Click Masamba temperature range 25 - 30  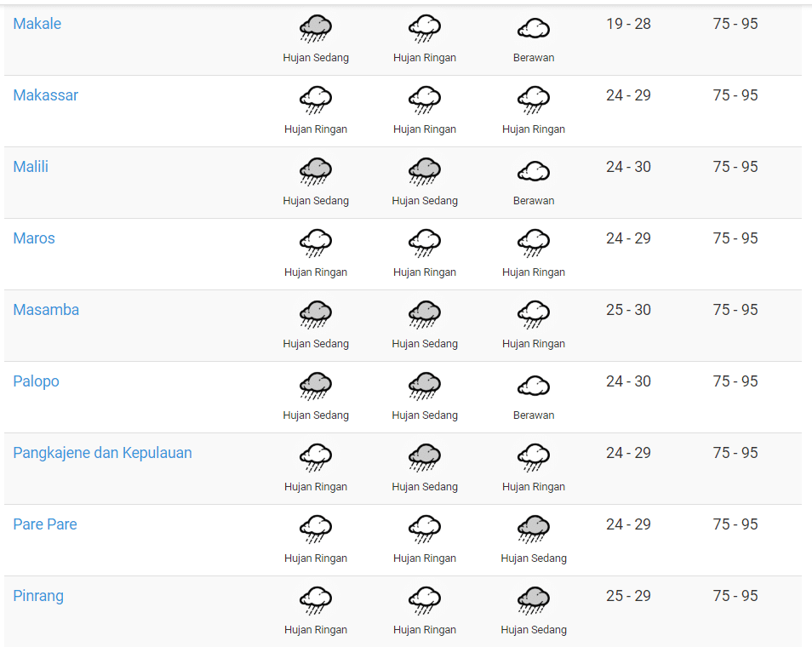click(x=628, y=310)
